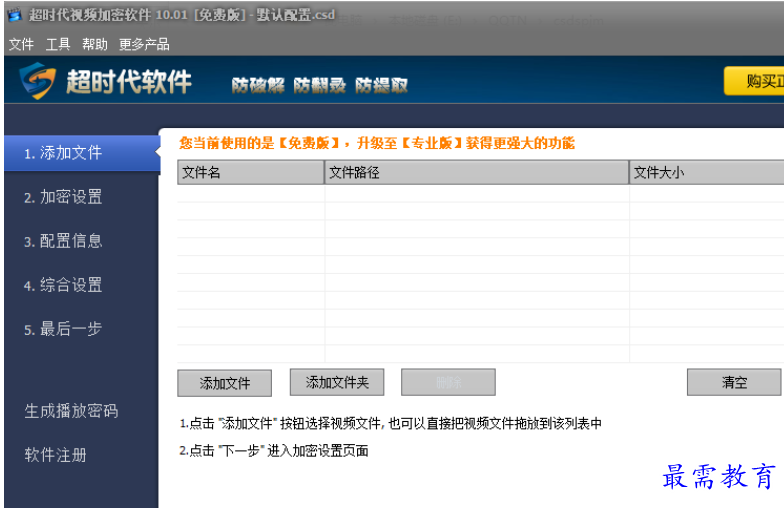784x508 pixels.
Task: Click the 添加文件 button
Action: click(224, 383)
